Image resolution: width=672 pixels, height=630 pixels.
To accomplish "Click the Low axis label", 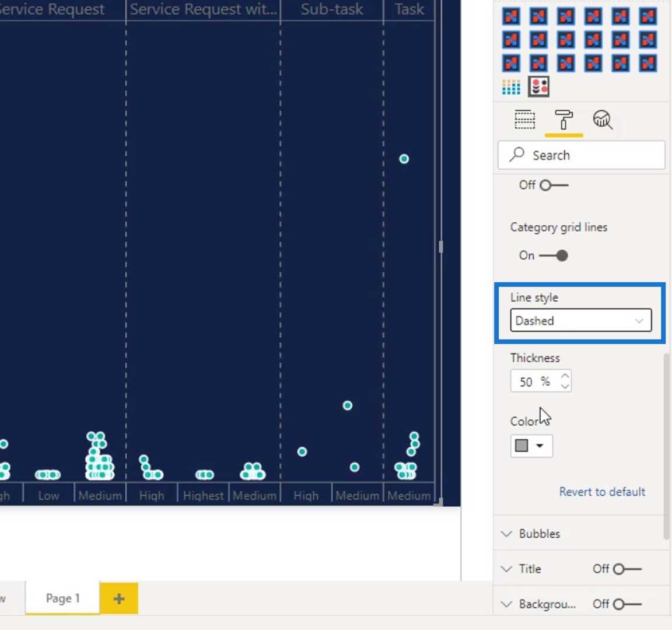I will (x=48, y=496).
